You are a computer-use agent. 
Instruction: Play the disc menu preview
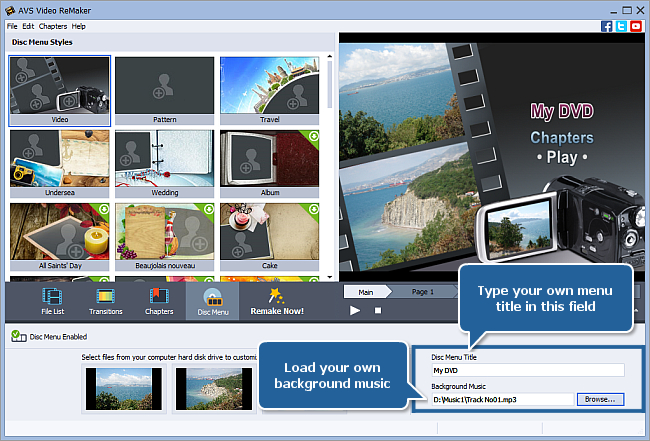point(355,310)
